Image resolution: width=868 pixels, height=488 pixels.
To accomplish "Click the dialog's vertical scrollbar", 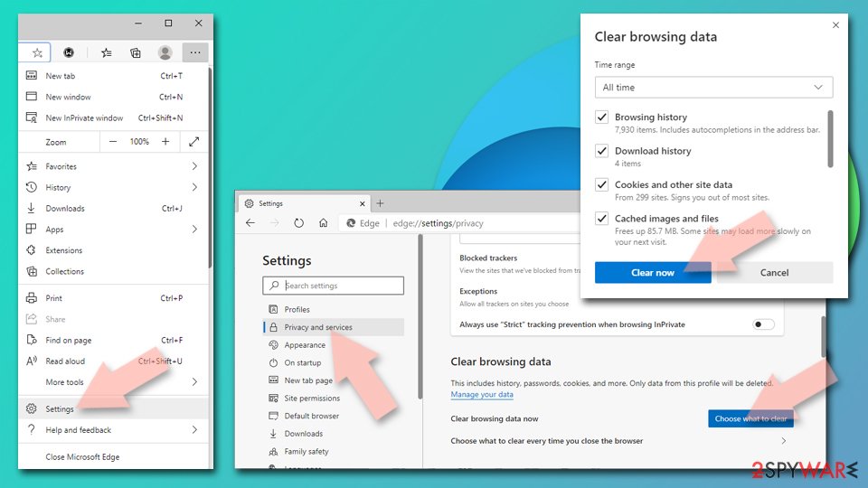I will tap(830, 138).
